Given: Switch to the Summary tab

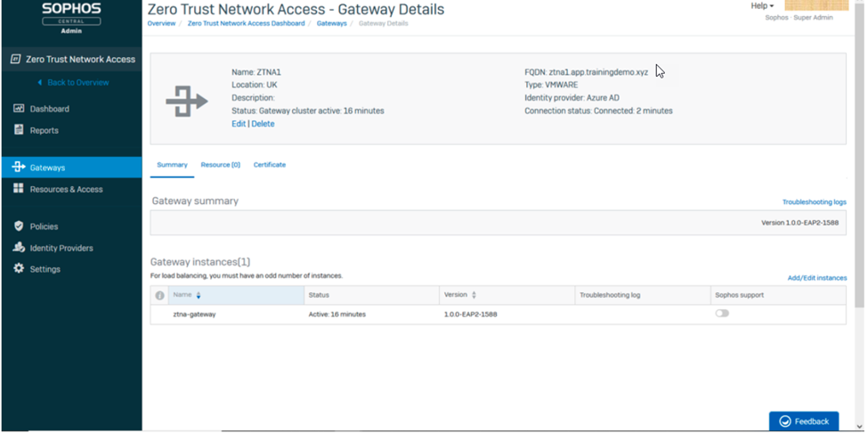Looking at the screenshot, I should tap(172, 165).
